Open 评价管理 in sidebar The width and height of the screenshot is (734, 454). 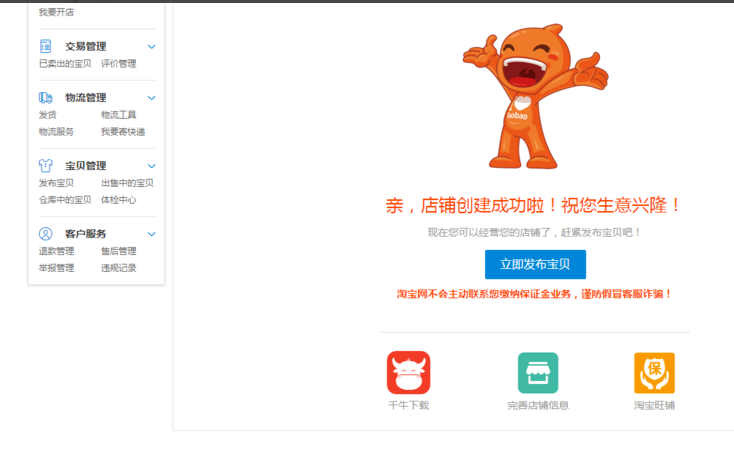(x=118, y=64)
